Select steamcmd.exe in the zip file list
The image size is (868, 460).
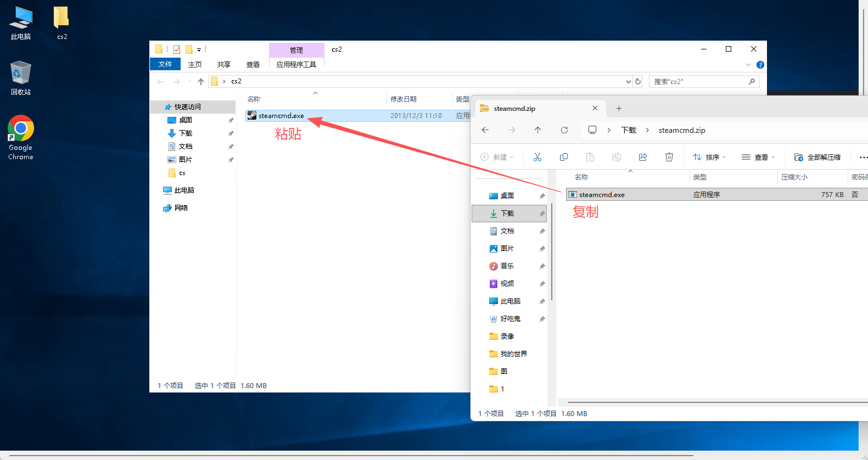[x=602, y=195]
